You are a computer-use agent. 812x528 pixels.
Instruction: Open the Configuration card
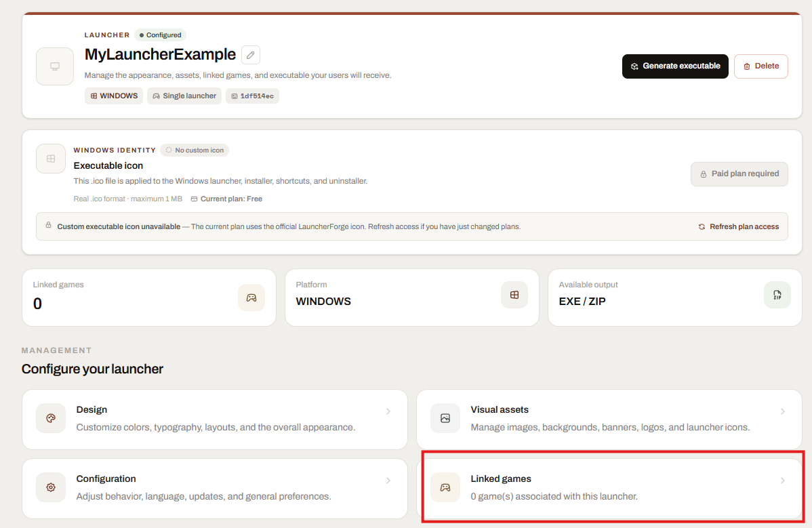point(215,489)
